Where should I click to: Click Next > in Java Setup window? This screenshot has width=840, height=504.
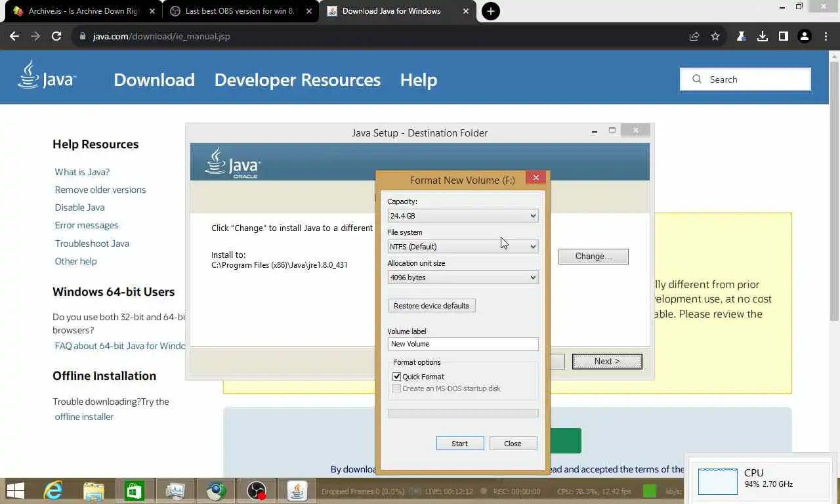pos(607,362)
